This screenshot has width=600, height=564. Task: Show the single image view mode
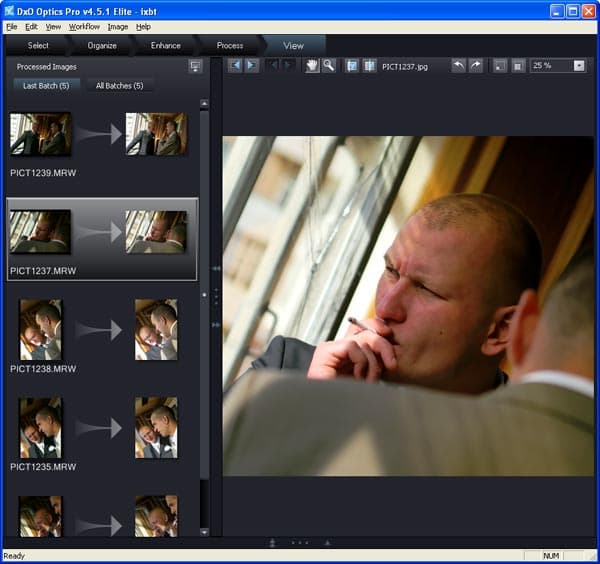pos(352,66)
